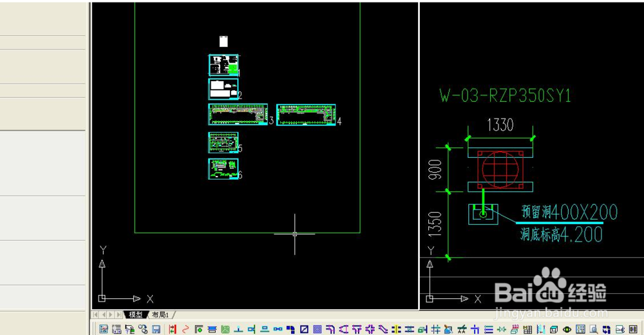Select drawing sheet numbered 5

coord(223,142)
